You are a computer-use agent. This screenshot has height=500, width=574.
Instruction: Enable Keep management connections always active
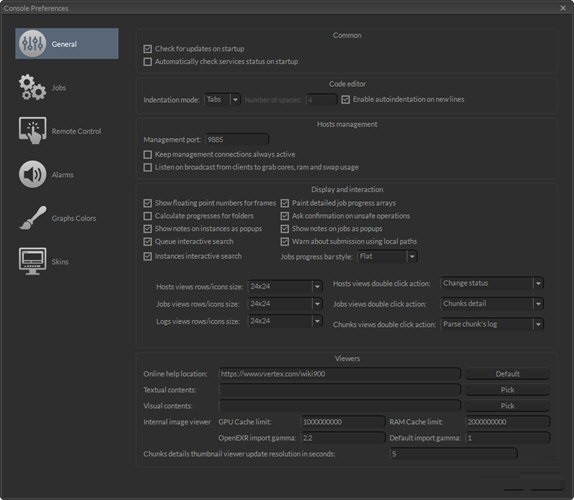tap(148, 154)
